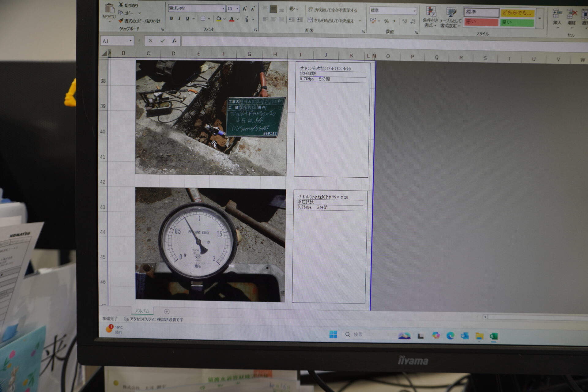This screenshot has width=588, height=392.
Task: Click the cut (切り取り) scissors icon
Action: [121, 5]
